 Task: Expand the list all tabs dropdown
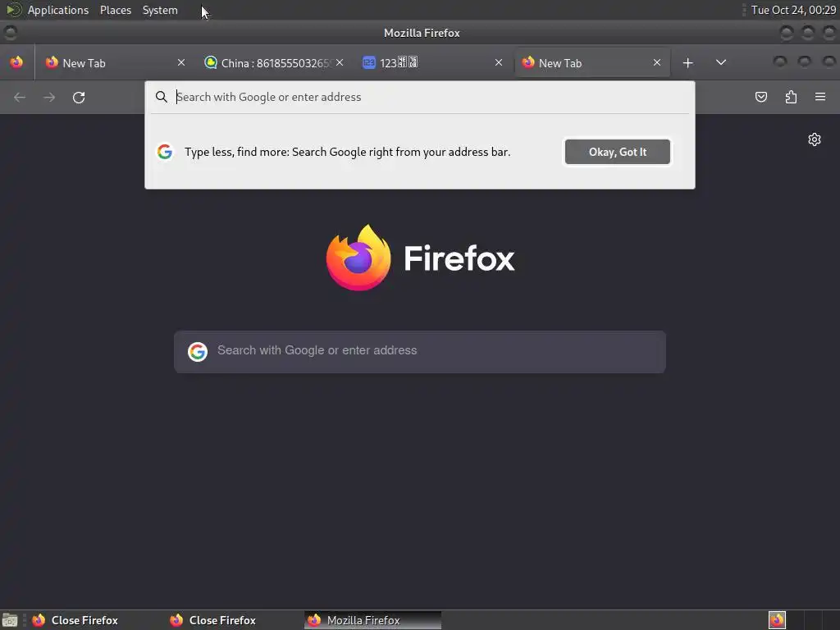click(x=721, y=62)
